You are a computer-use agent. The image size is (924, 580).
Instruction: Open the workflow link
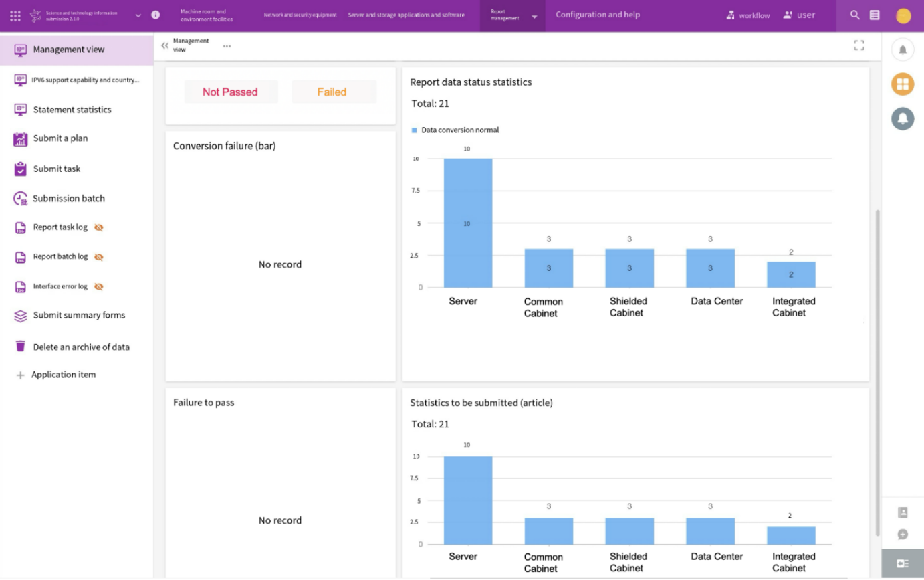(x=748, y=15)
